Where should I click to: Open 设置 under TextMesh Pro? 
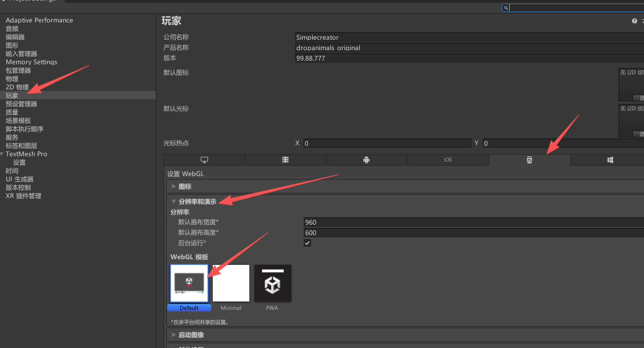[x=19, y=163]
